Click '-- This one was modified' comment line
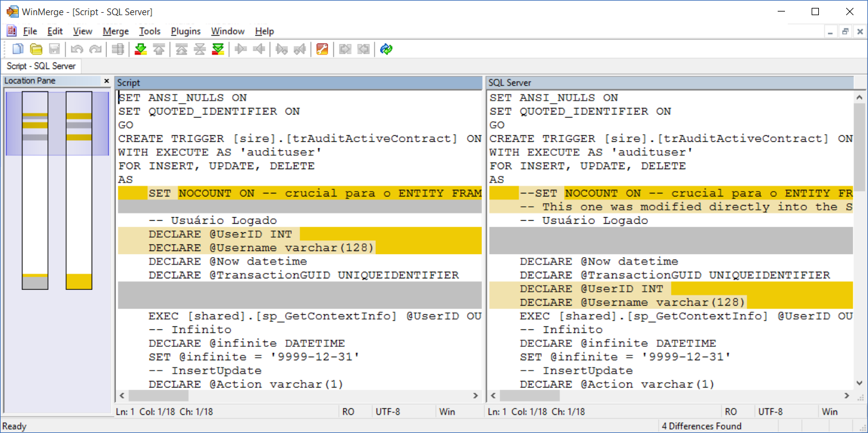 [671, 207]
